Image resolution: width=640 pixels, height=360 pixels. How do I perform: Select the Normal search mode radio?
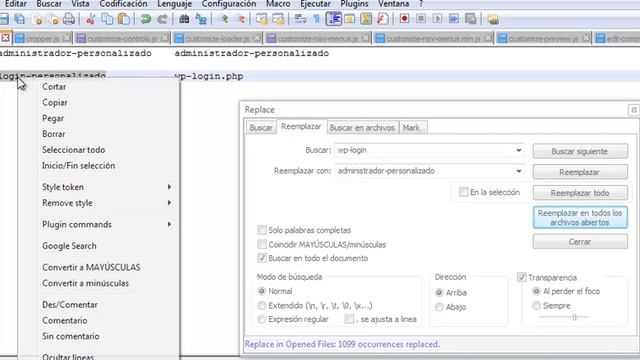(262, 291)
